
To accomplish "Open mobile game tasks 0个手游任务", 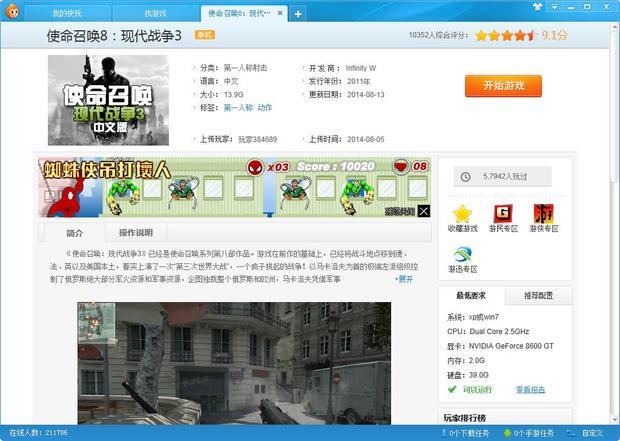I will [529, 433].
